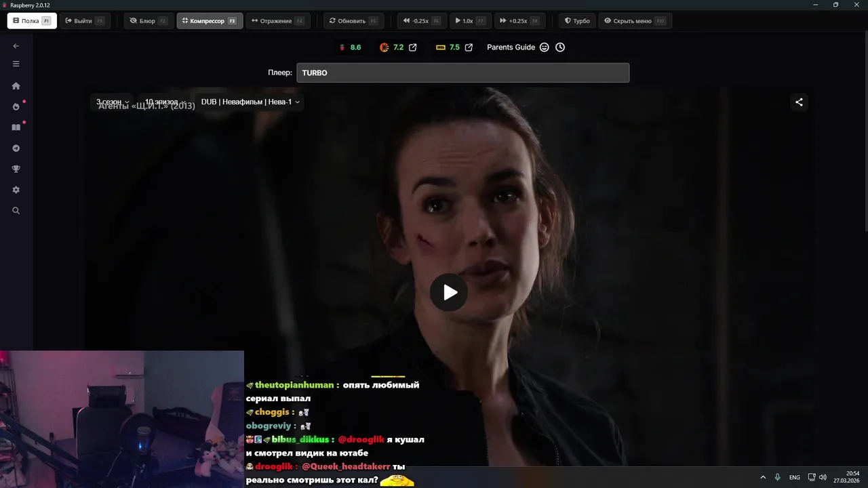Image resolution: width=868 pixels, height=488 pixels.
Task: Open the volume tray icon
Action: click(x=823, y=477)
